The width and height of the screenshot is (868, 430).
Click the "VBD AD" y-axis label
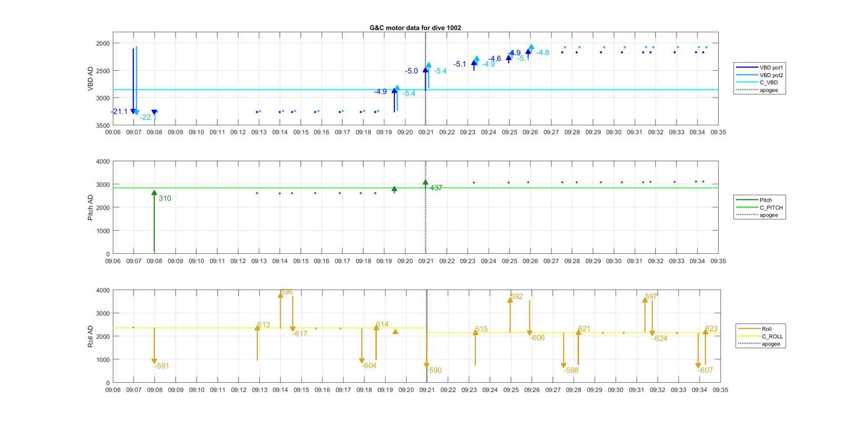click(x=90, y=79)
